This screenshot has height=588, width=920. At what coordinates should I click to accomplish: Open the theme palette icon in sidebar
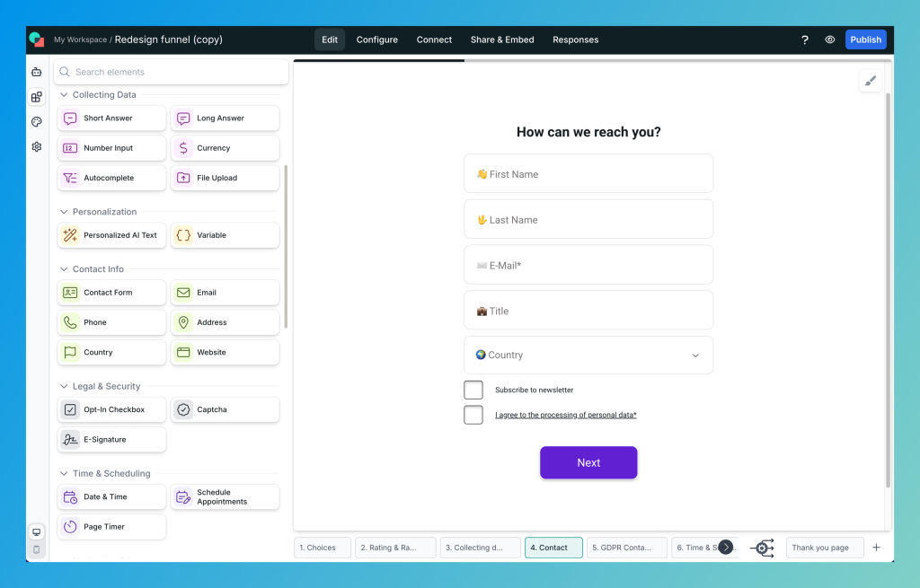[x=36, y=121]
